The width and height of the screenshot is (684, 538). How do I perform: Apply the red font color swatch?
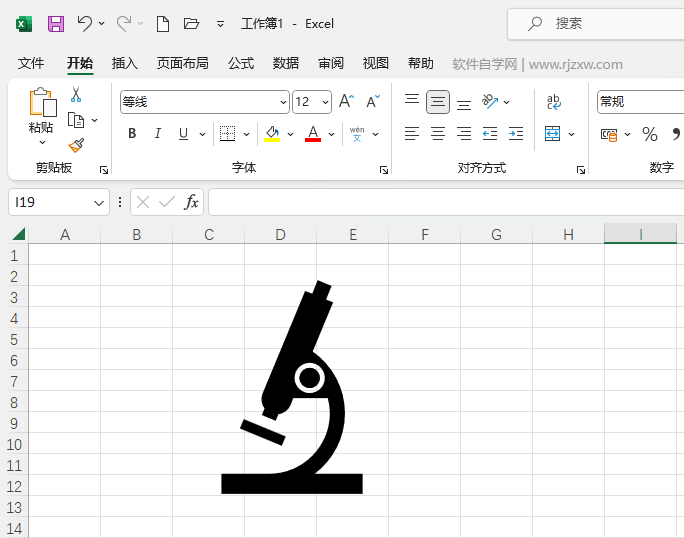pyautogui.click(x=313, y=134)
